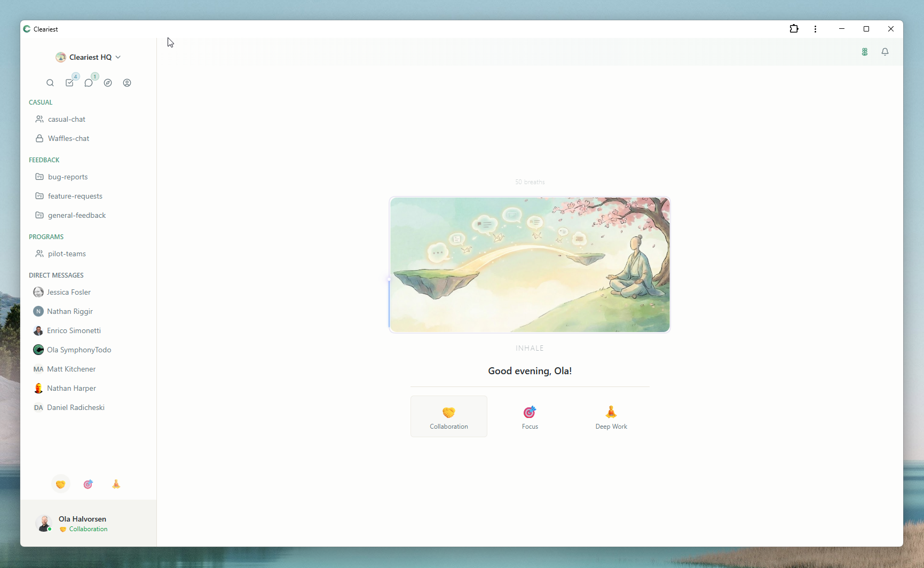Open the chat bubble icon with badge 1
The width and height of the screenshot is (924, 568).
click(89, 83)
